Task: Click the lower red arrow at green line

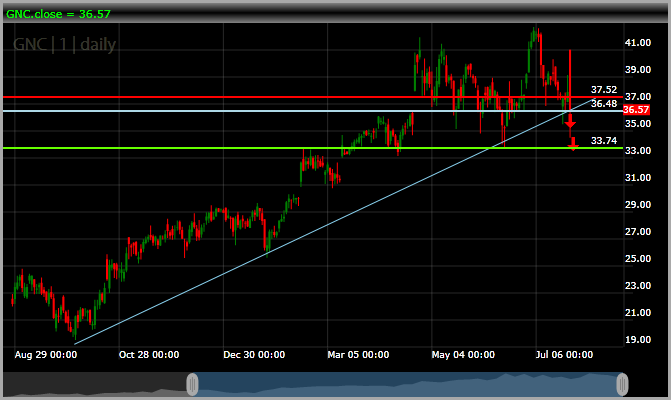Action: tap(572, 144)
